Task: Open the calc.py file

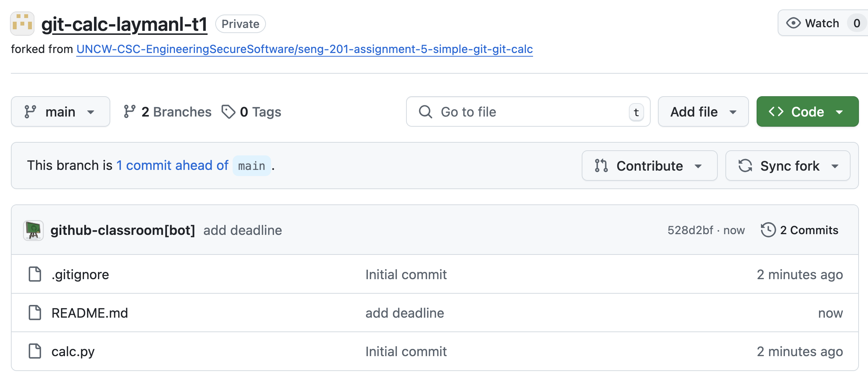Action: (73, 351)
